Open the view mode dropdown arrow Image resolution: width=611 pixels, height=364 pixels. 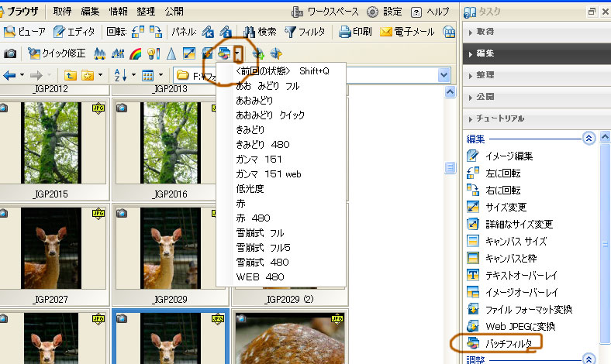(x=161, y=75)
